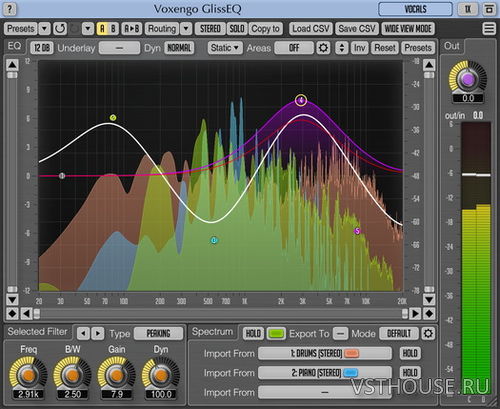Click green spectrum color swatch
Screen dimensions: 500x409
click(276, 333)
